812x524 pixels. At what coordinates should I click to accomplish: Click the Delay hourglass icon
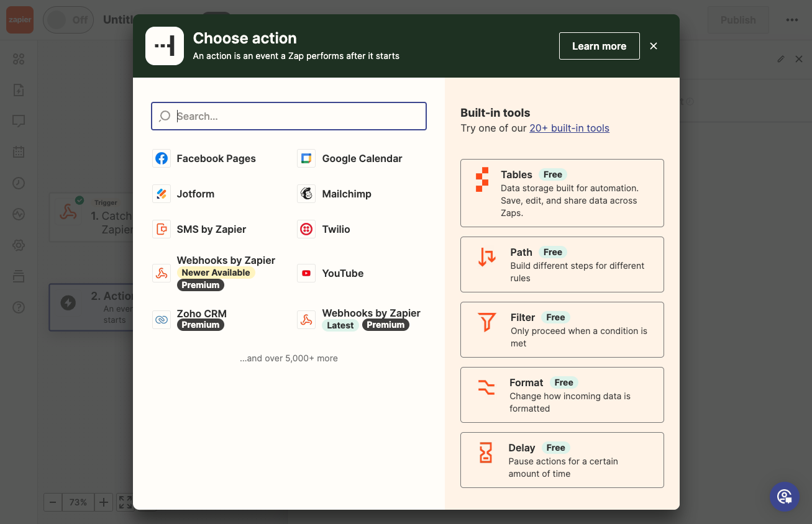point(486,453)
